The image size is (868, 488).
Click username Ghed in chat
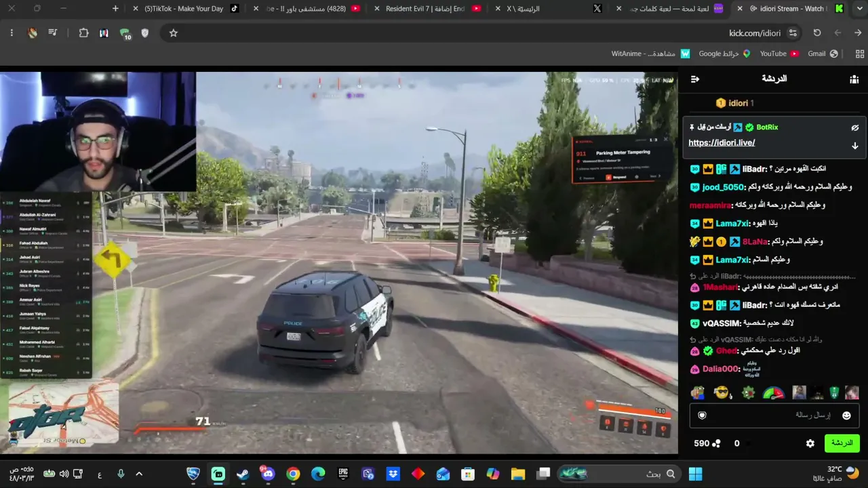tap(727, 351)
